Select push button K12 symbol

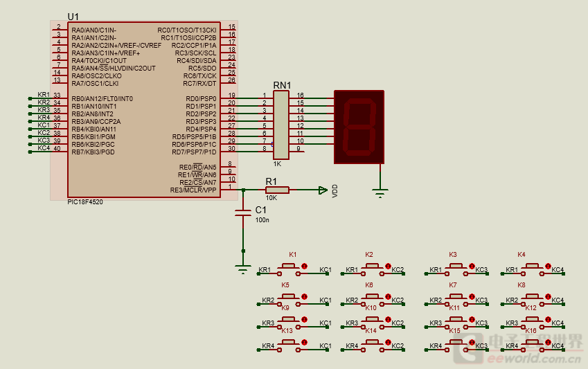click(533, 323)
